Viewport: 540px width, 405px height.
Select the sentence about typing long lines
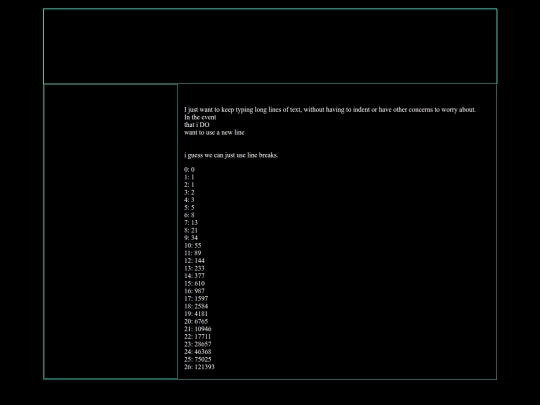coord(330,110)
